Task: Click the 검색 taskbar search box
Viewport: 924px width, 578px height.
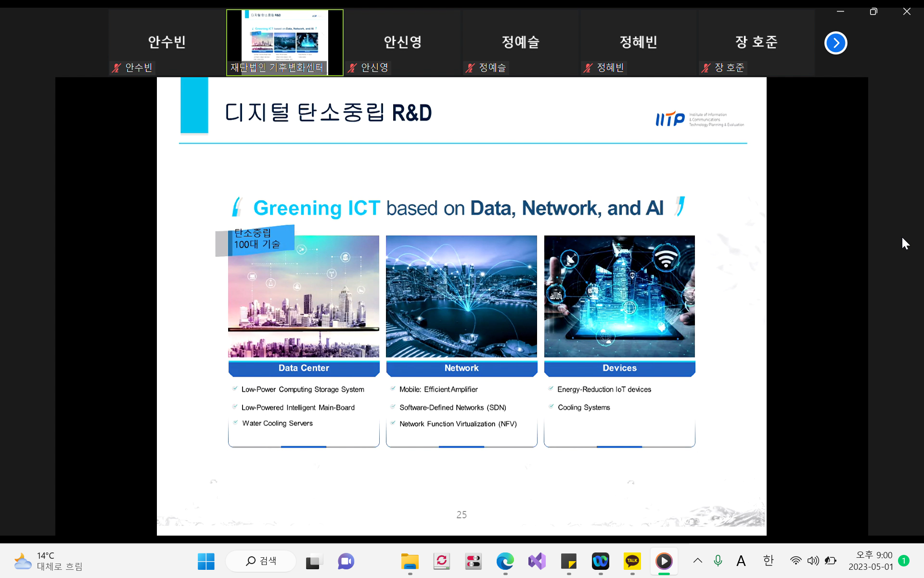Action: [261, 561]
